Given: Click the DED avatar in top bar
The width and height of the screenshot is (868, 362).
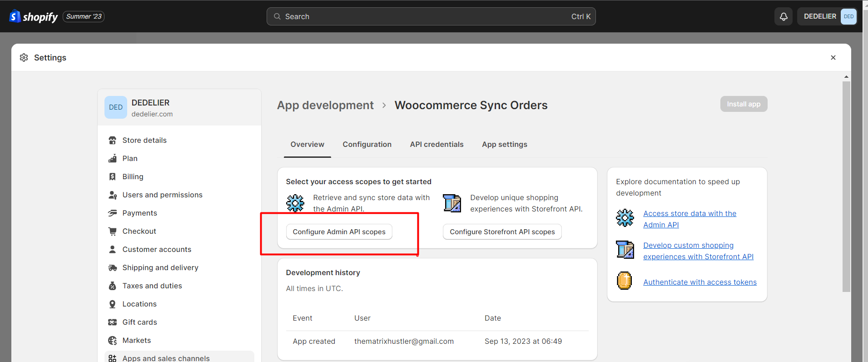Looking at the screenshot, I should point(848,16).
